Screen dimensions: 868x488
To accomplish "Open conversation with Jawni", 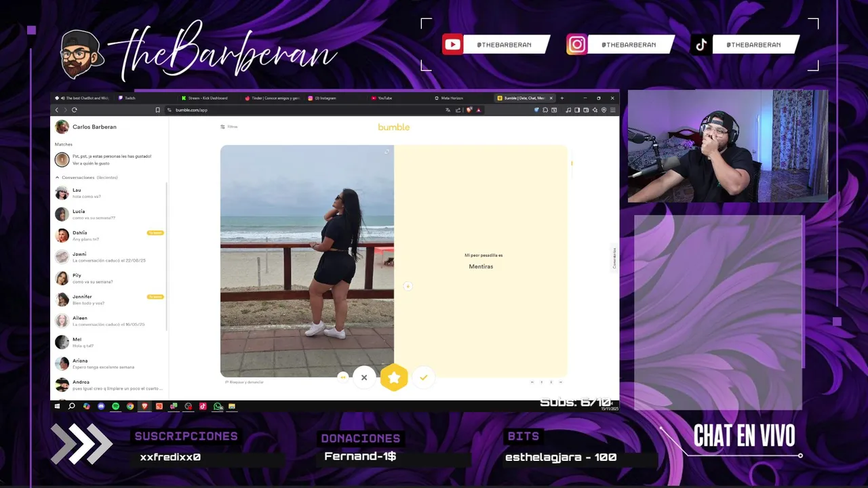I will pyautogui.click(x=109, y=257).
